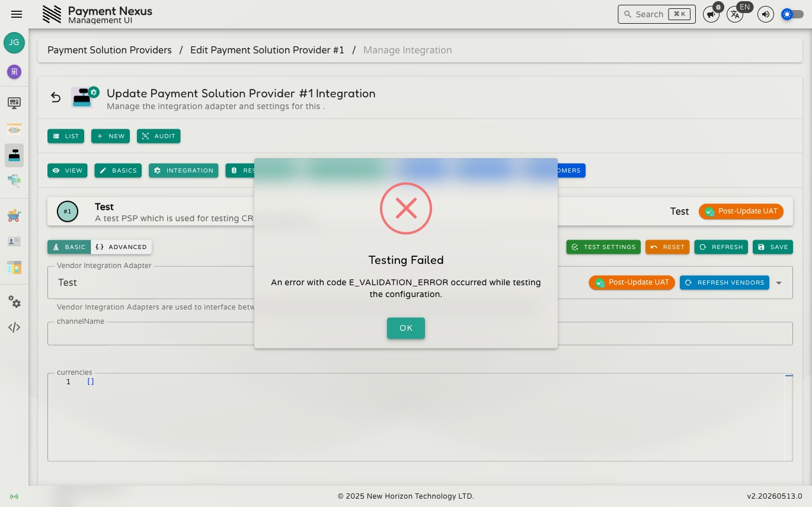Screen dimensions: 812x507
Task: Open the announcements megaphone icon
Action: [x=711, y=14]
